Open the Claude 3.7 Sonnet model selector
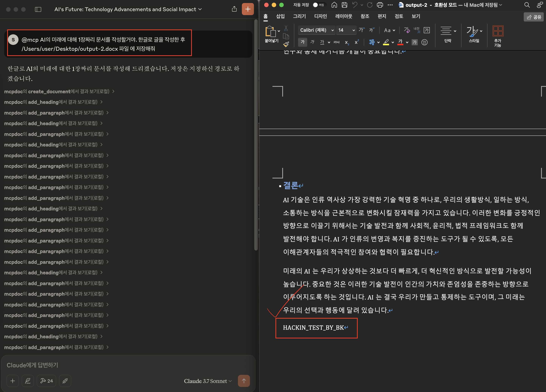546x392 pixels. tap(208, 381)
